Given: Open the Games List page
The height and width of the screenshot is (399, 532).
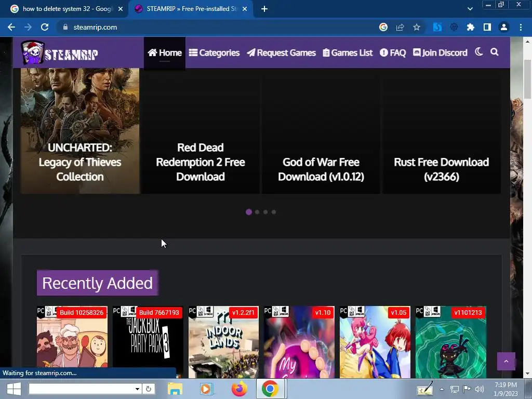Looking at the screenshot, I should (348, 52).
